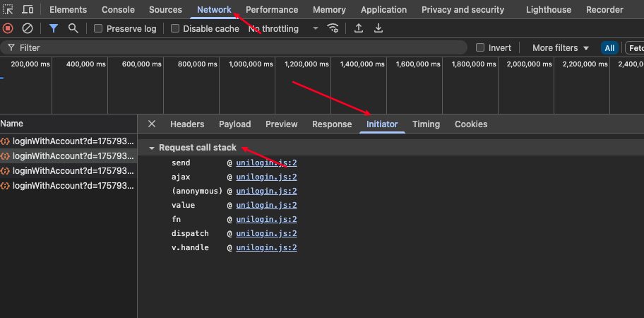Switch to the Console panel

tap(118, 9)
